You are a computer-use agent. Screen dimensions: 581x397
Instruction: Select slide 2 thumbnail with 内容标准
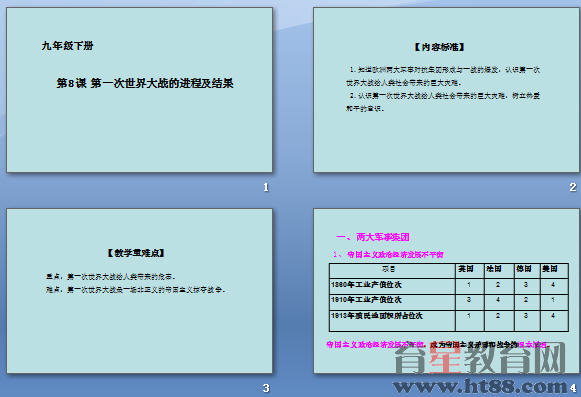446,90
